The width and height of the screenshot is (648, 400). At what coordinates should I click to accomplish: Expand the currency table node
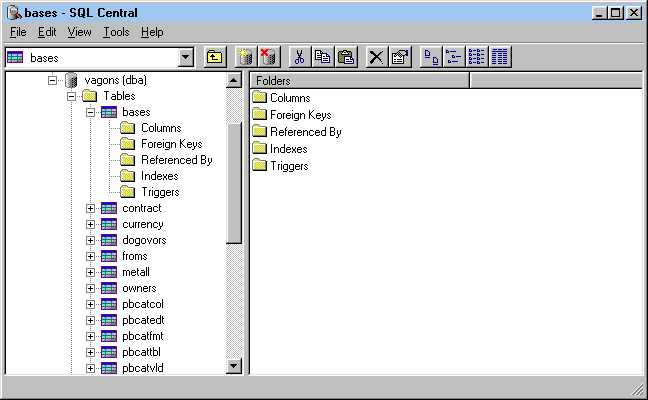pyautogui.click(x=91, y=224)
